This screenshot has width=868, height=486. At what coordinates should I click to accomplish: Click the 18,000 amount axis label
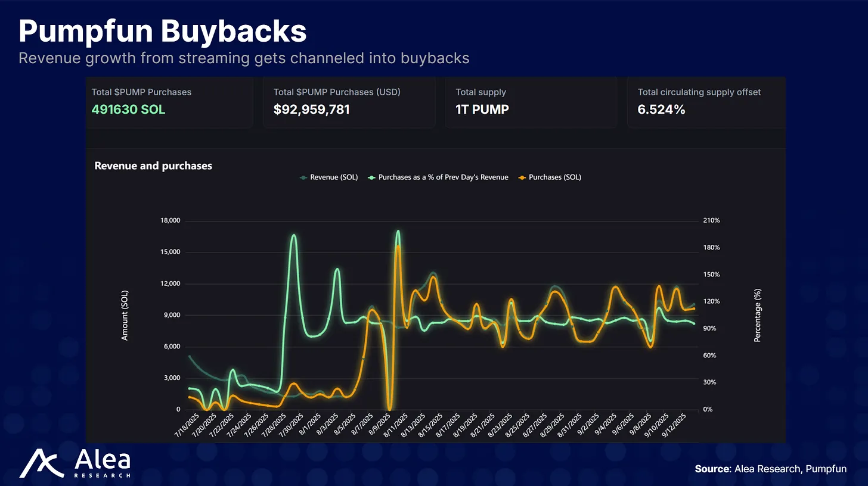170,221
